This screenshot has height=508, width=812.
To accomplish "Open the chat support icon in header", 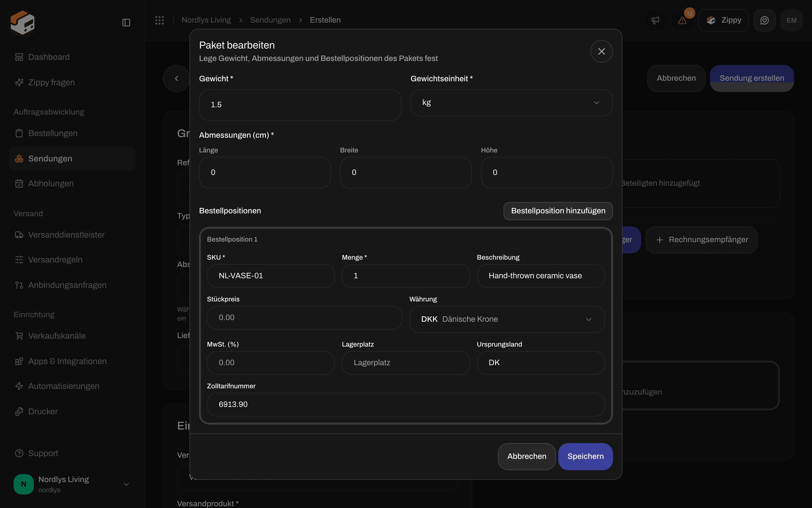I will (764, 21).
